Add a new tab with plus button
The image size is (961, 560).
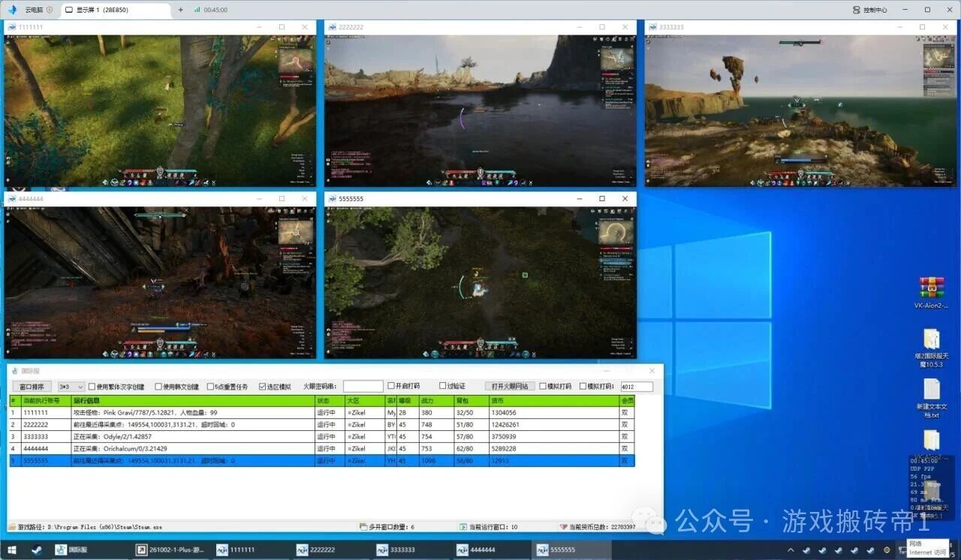coord(180,10)
